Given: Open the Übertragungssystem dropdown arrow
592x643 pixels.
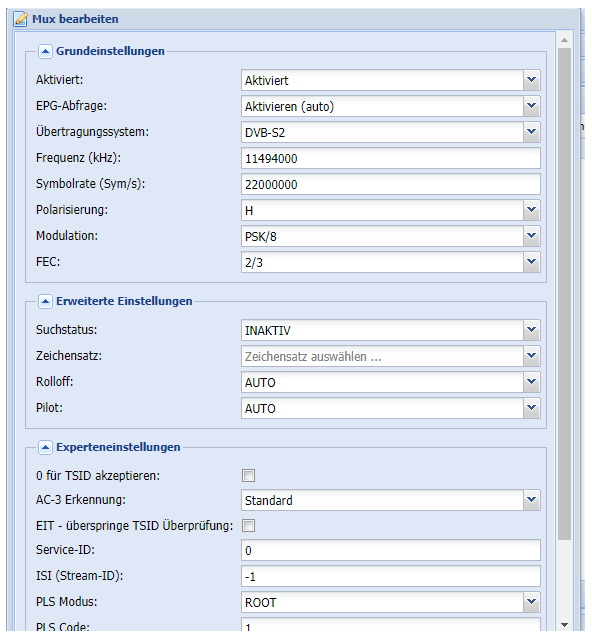Looking at the screenshot, I should coord(532,132).
